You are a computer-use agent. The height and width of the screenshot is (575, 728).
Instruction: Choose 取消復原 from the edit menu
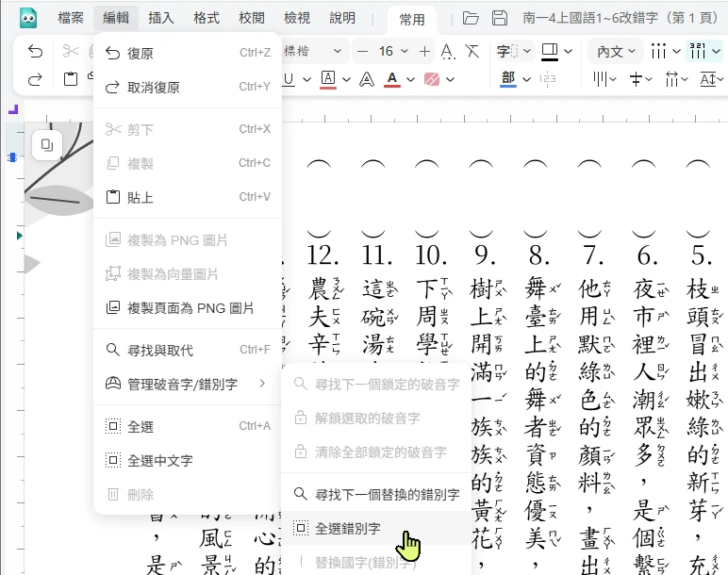[x=188, y=87]
